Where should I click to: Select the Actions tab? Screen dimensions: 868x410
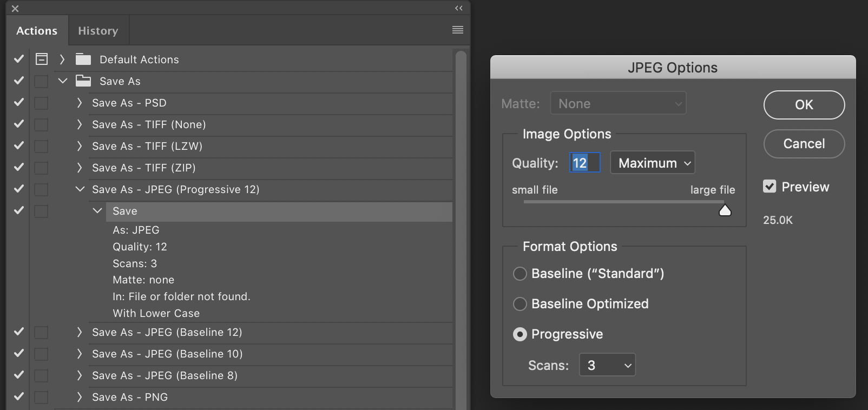pyautogui.click(x=37, y=31)
